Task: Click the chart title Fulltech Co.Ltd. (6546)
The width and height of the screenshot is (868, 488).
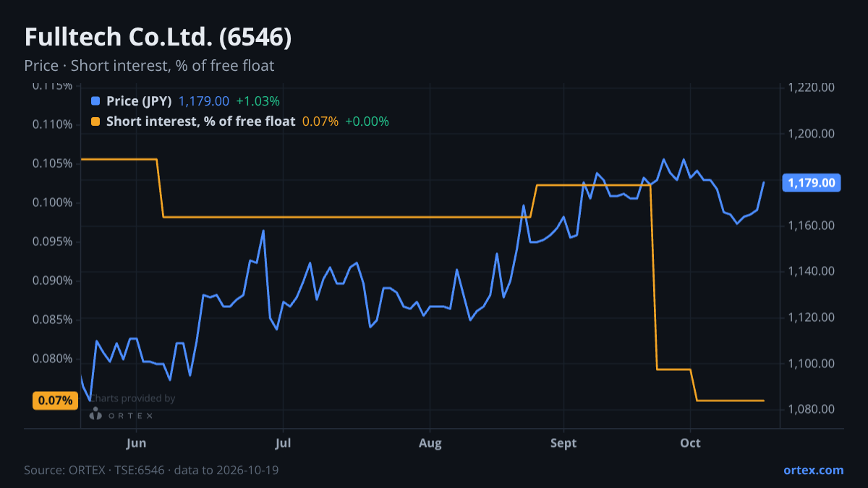Action: 158,38
